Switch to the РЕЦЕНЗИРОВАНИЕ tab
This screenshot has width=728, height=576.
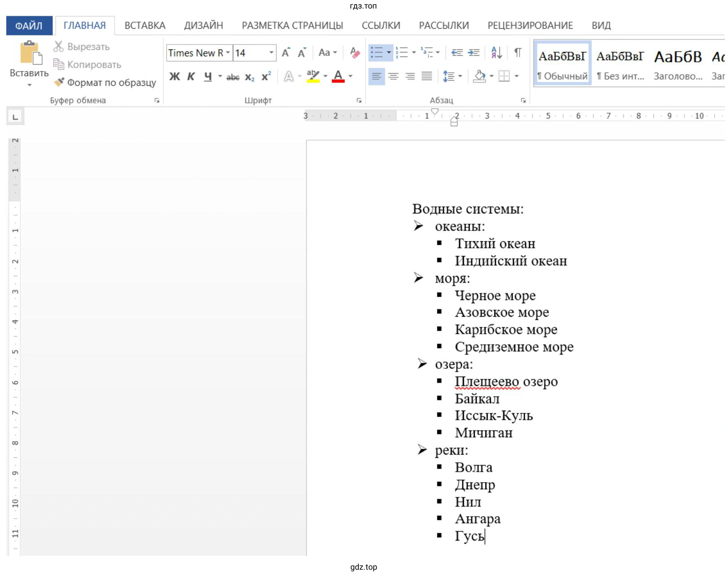(530, 26)
